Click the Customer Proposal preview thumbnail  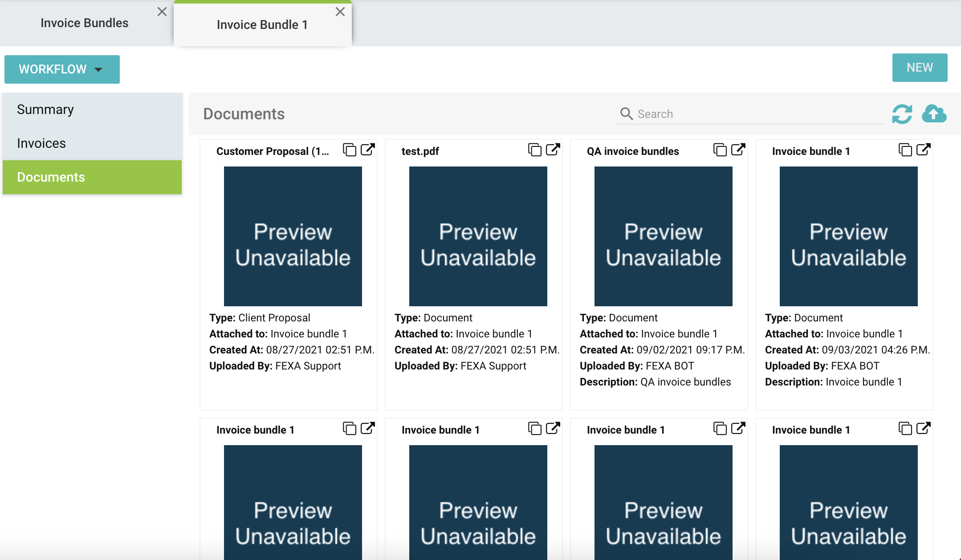[293, 236]
